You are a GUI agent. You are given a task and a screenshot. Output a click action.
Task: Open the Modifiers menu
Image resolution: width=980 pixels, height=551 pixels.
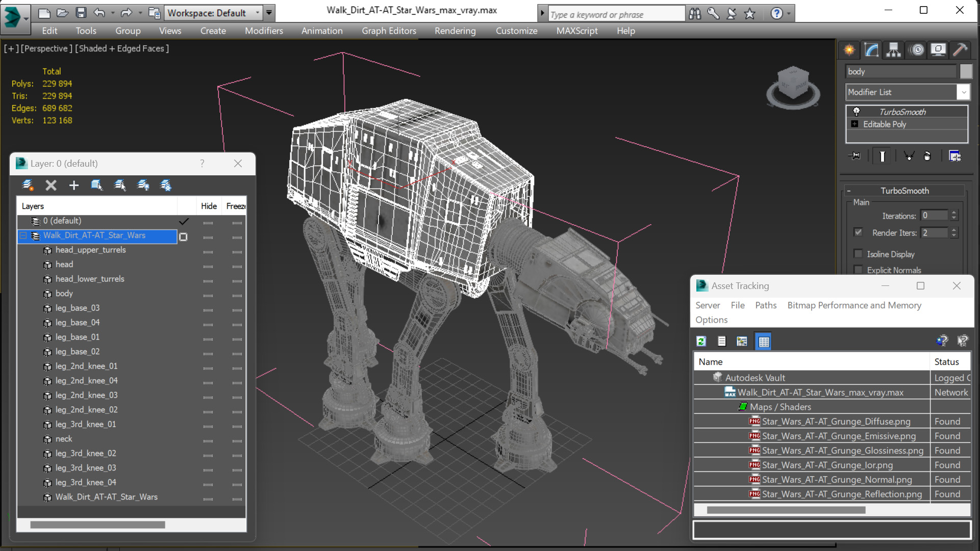pyautogui.click(x=264, y=31)
